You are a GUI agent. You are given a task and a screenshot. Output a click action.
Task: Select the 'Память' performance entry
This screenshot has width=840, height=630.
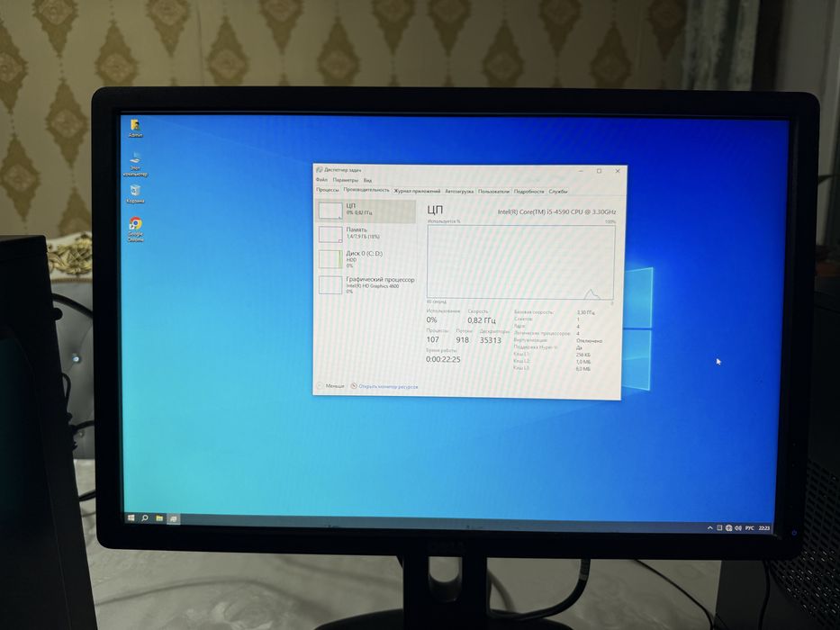(366, 234)
